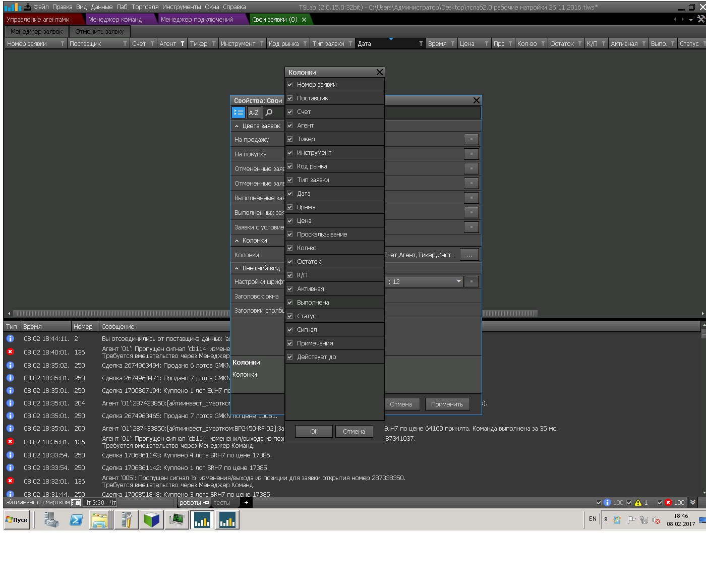Click Применить in the properties window
The image size is (706, 588).
(x=447, y=404)
